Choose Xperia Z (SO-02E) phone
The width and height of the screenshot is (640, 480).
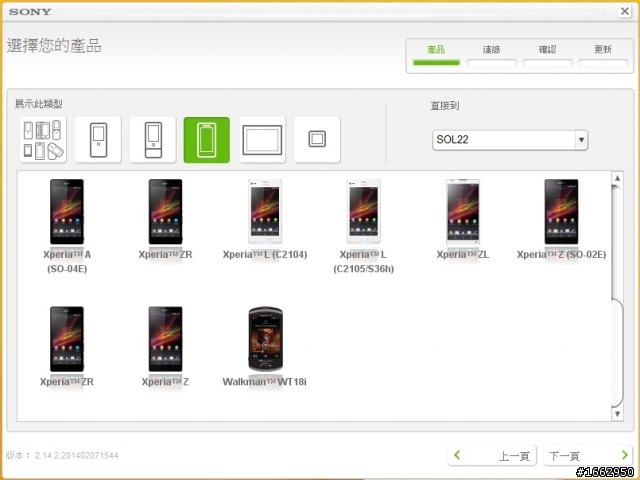(561, 219)
